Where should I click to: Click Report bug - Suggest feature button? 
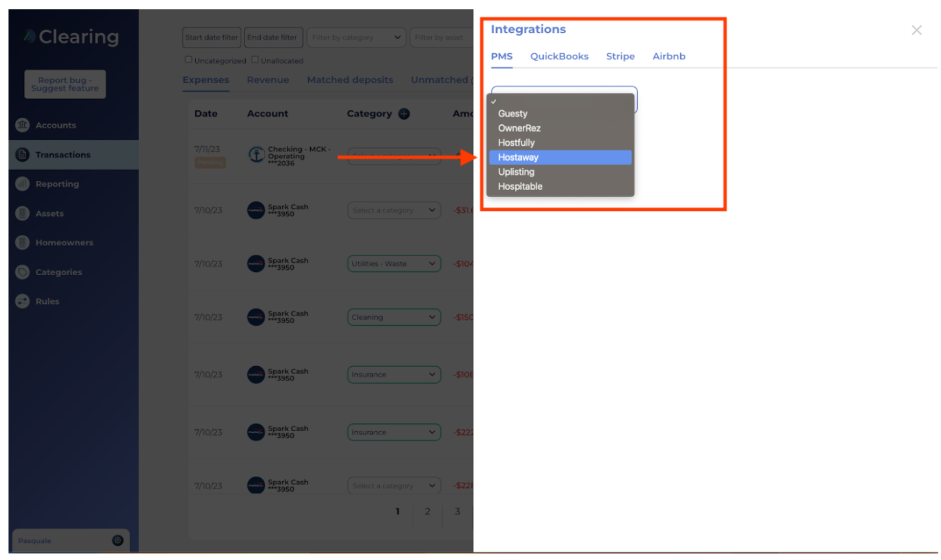pyautogui.click(x=65, y=84)
